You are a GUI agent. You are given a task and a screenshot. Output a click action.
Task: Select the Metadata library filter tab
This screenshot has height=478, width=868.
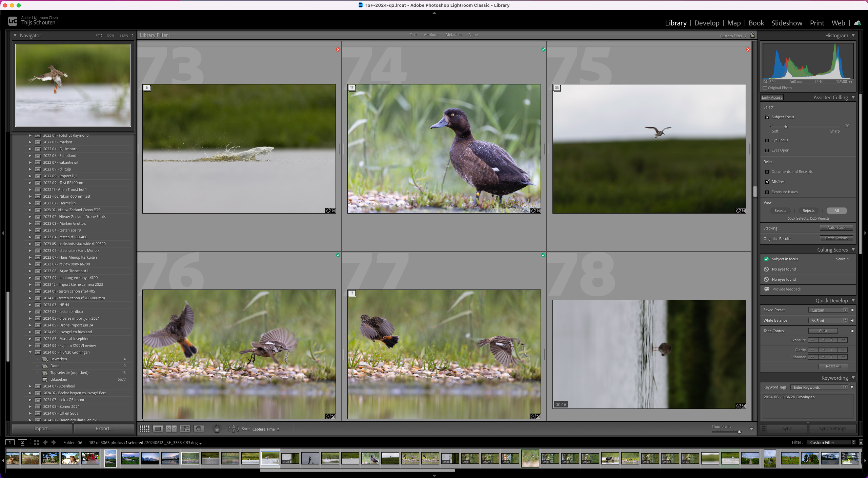[453, 35]
